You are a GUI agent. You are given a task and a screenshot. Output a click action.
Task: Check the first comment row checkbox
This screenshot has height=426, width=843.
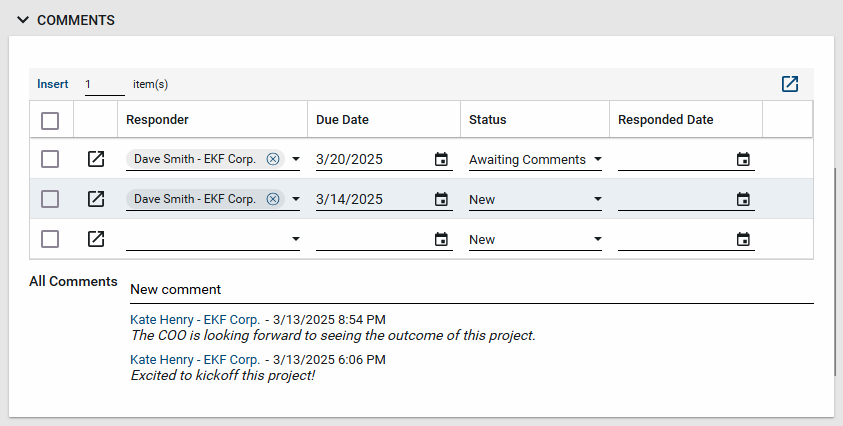point(50,159)
